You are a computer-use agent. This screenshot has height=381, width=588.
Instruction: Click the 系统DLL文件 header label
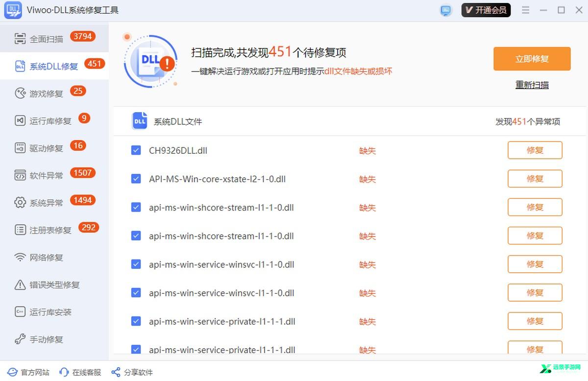coord(178,121)
